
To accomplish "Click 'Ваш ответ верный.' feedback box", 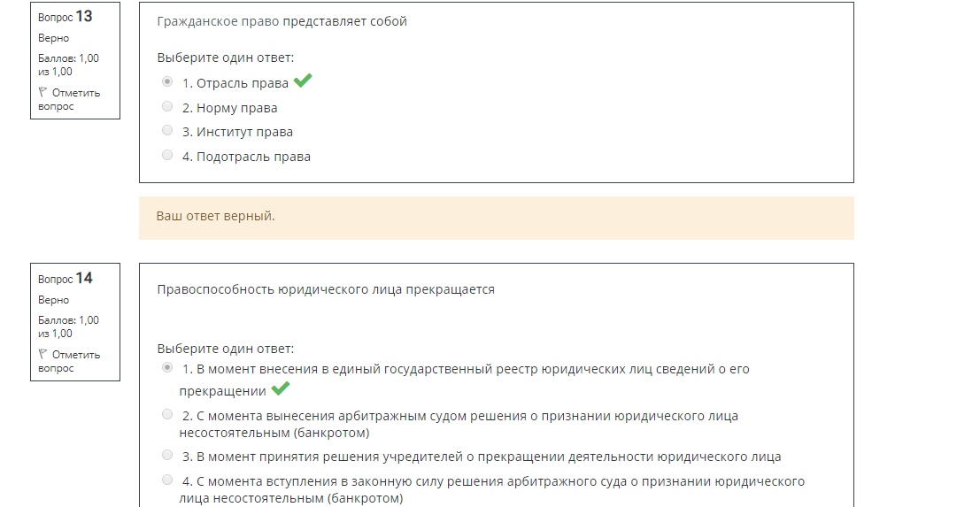I will pos(497,218).
